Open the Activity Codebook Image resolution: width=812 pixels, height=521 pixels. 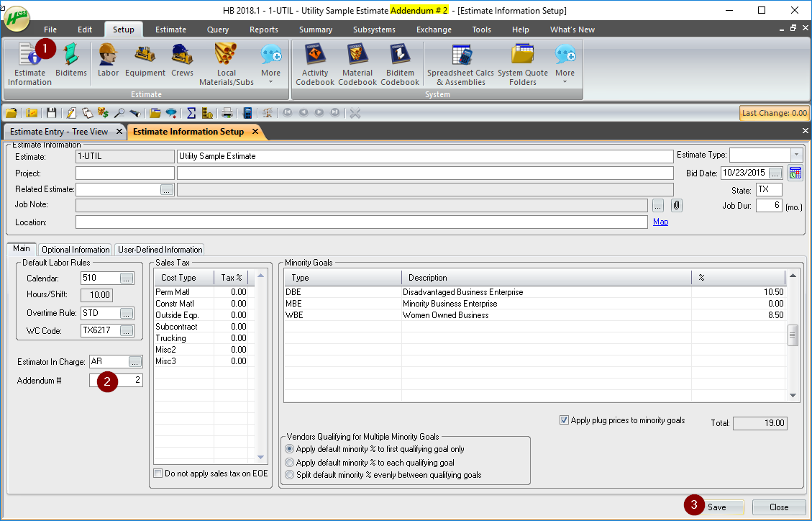tap(315, 65)
